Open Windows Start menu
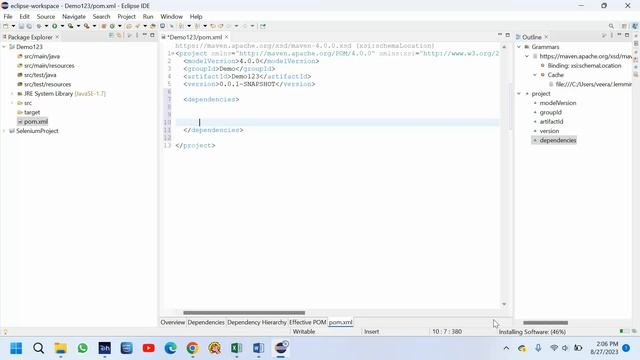640x360 pixels. click(16, 348)
